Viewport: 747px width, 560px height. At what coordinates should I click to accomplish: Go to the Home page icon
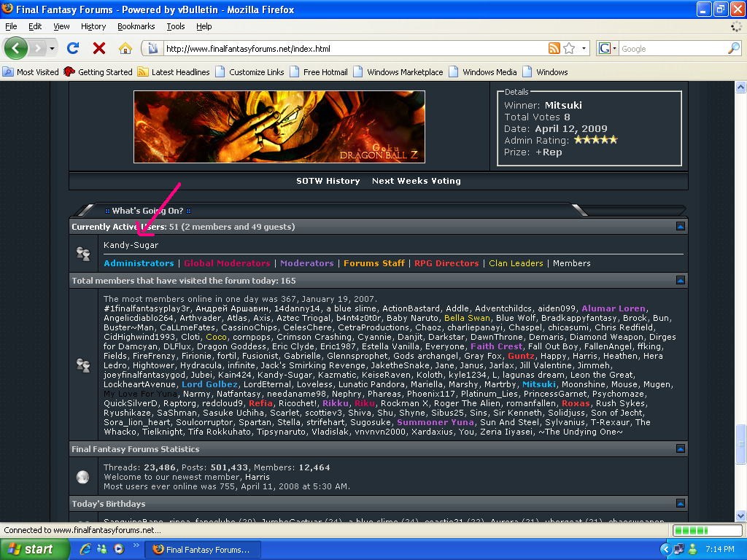[x=125, y=49]
